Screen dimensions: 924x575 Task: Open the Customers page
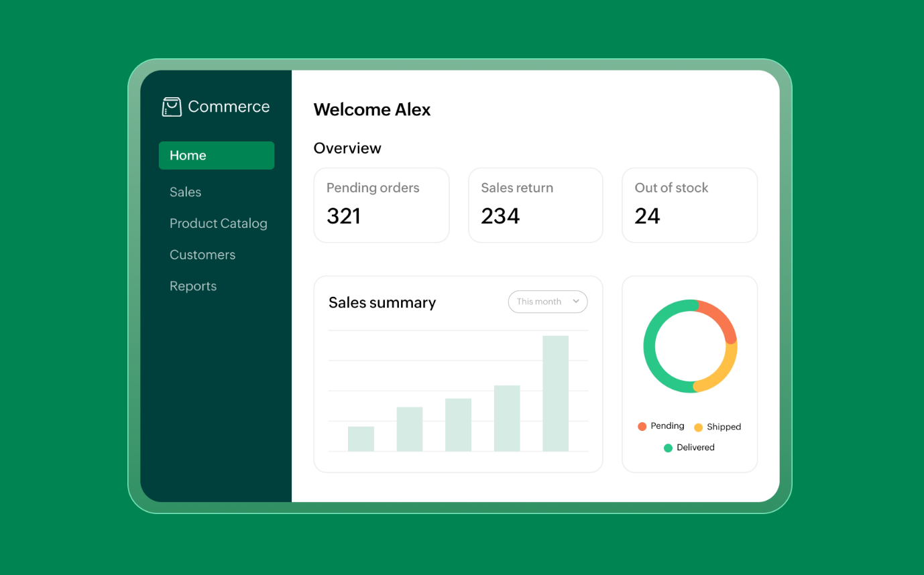(202, 255)
